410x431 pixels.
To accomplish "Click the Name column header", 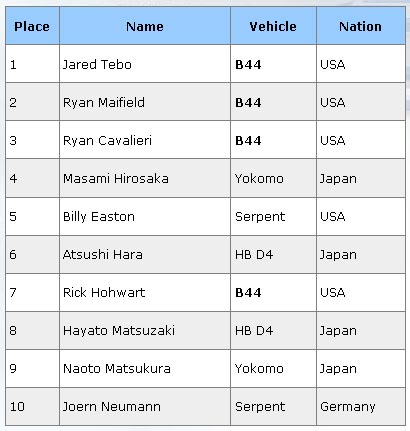I will [x=145, y=26].
